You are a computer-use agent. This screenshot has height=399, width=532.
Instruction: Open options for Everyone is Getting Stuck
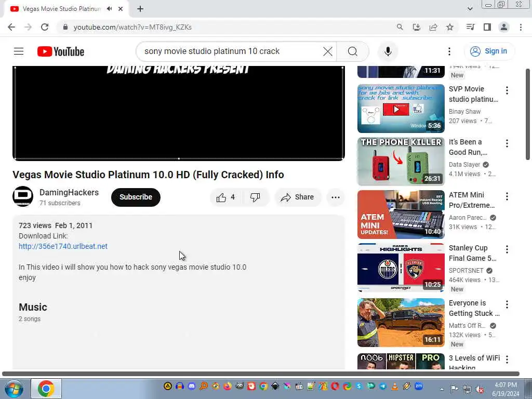pos(507,304)
